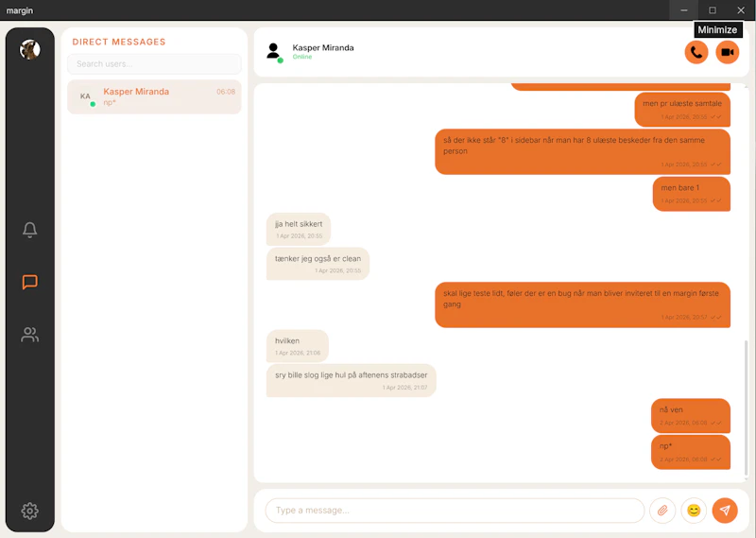756x538 pixels.
Task: Click message "sry bille slog lige hul"
Action: [351, 380]
